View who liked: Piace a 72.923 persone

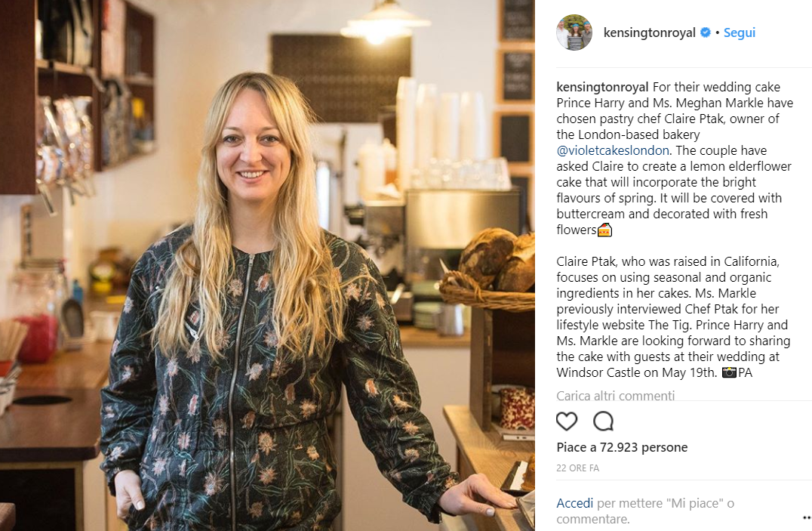click(622, 447)
